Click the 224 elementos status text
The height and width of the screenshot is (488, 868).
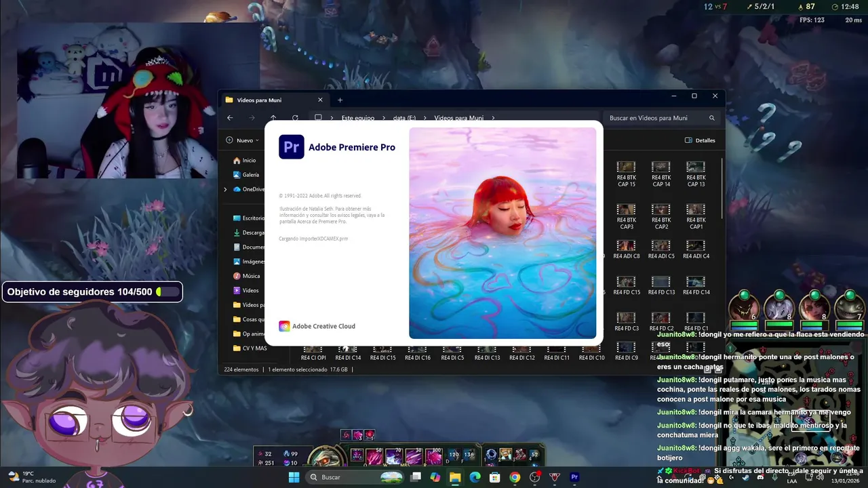(x=241, y=369)
